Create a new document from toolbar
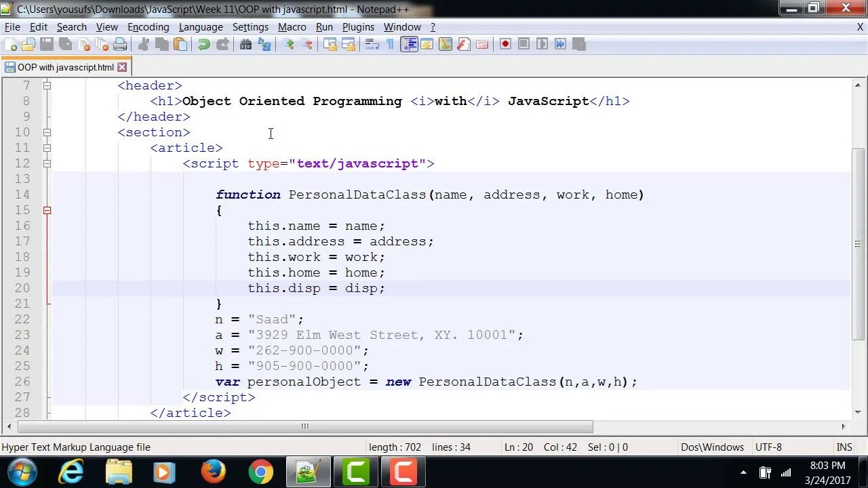This screenshot has width=868, height=488. (11, 45)
